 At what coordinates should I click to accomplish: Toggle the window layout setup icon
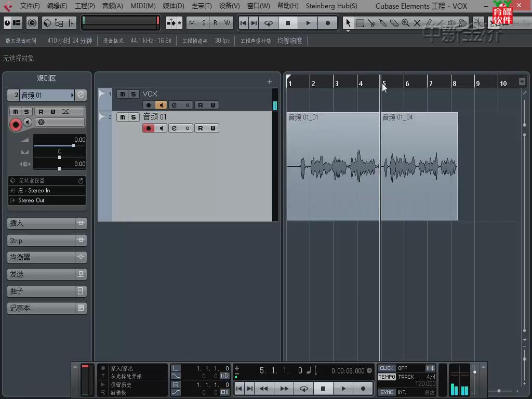coord(17,23)
